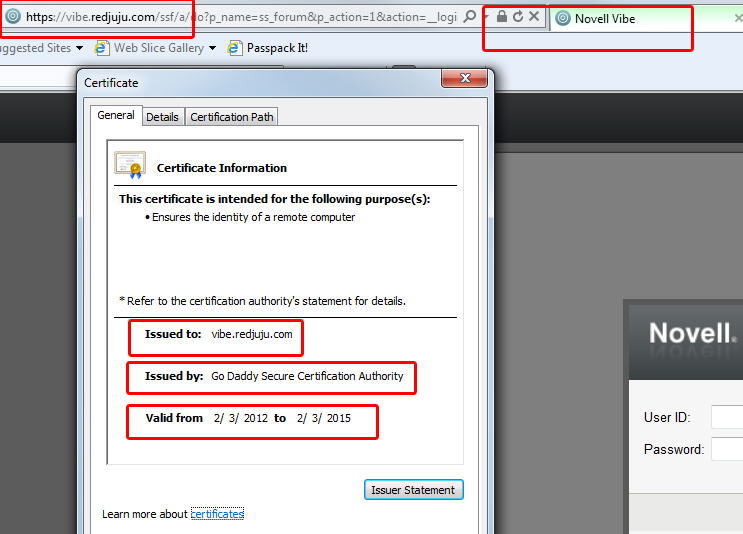
Task: Open the Certification Path tab
Action: [x=232, y=117]
